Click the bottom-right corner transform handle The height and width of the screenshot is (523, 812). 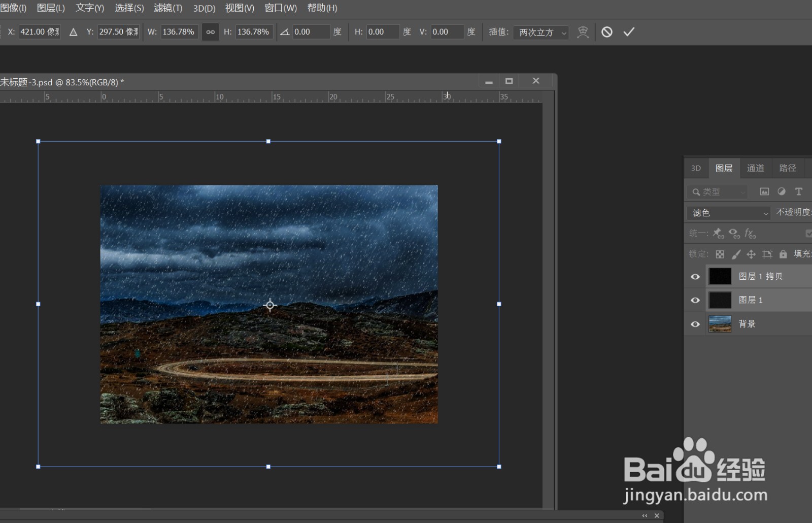pos(499,467)
